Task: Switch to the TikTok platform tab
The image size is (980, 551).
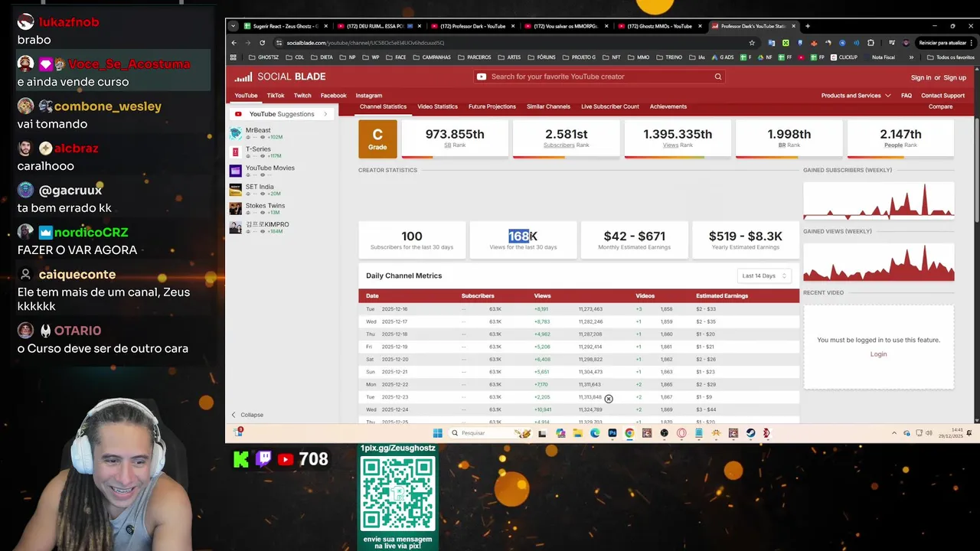Action: (276, 96)
